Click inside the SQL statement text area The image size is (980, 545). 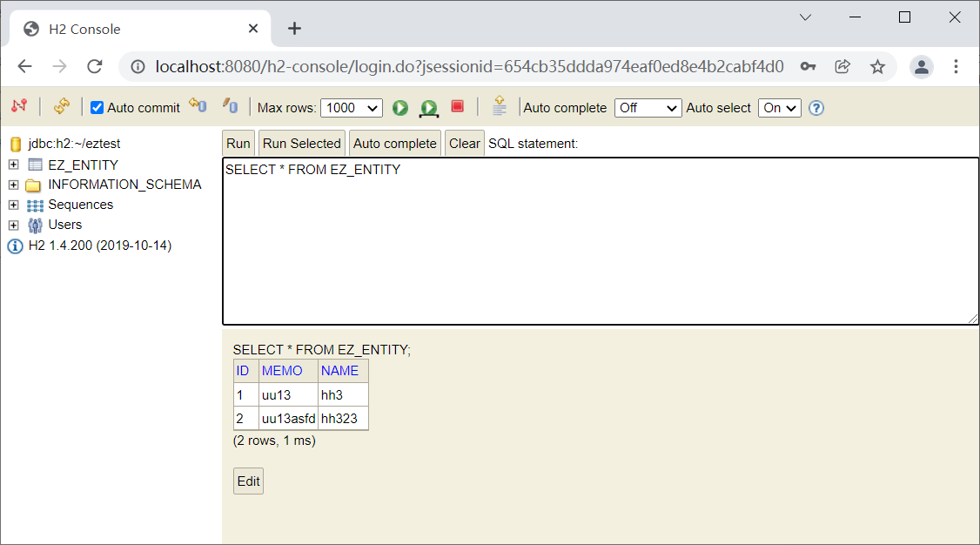tap(601, 241)
